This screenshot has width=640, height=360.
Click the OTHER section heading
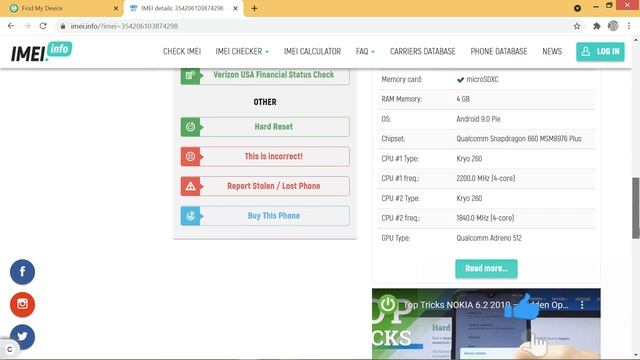(265, 102)
